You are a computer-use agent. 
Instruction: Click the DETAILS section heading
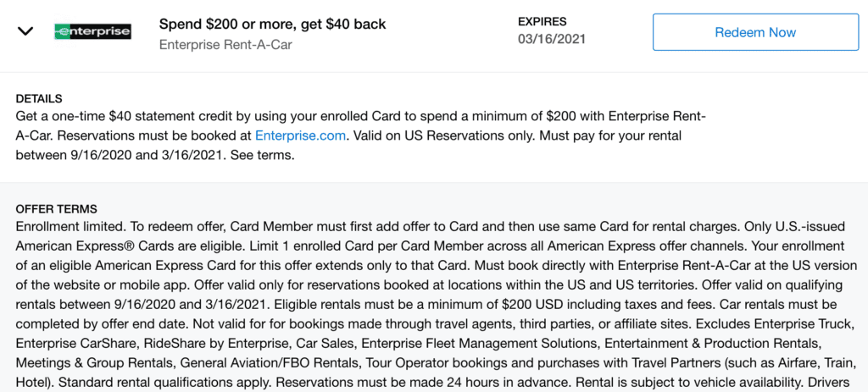pyautogui.click(x=39, y=99)
